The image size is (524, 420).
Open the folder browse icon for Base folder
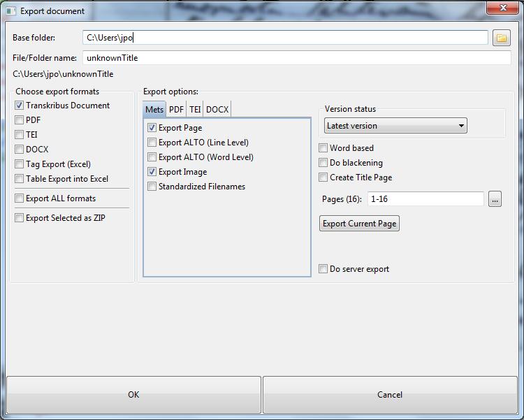tap(501, 38)
